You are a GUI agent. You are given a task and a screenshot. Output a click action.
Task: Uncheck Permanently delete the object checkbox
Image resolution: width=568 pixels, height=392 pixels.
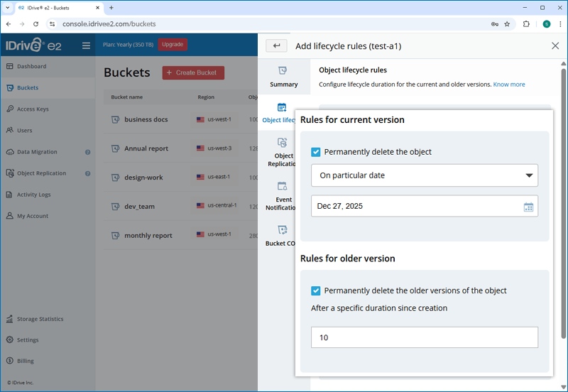pos(316,152)
